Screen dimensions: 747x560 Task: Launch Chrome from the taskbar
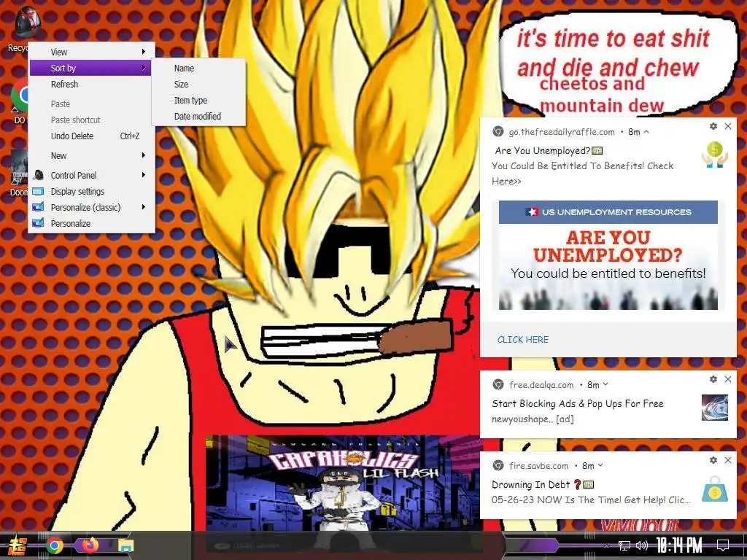(55, 545)
